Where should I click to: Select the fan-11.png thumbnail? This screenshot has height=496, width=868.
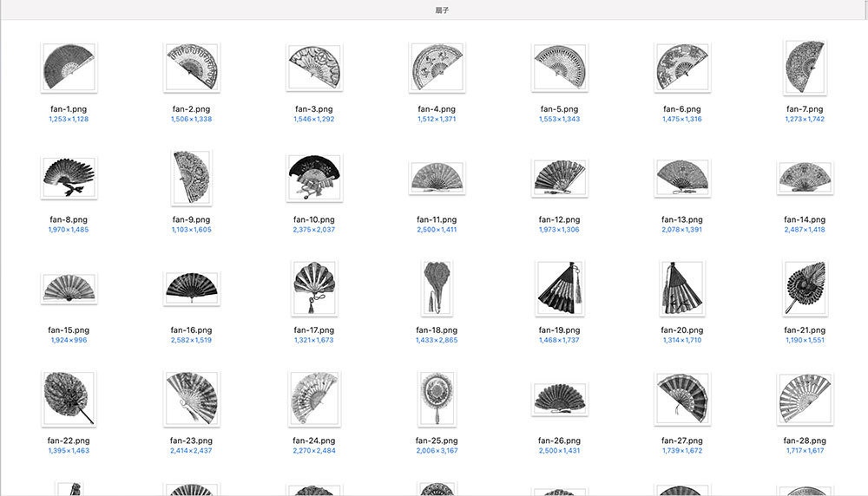click(437, 178)
